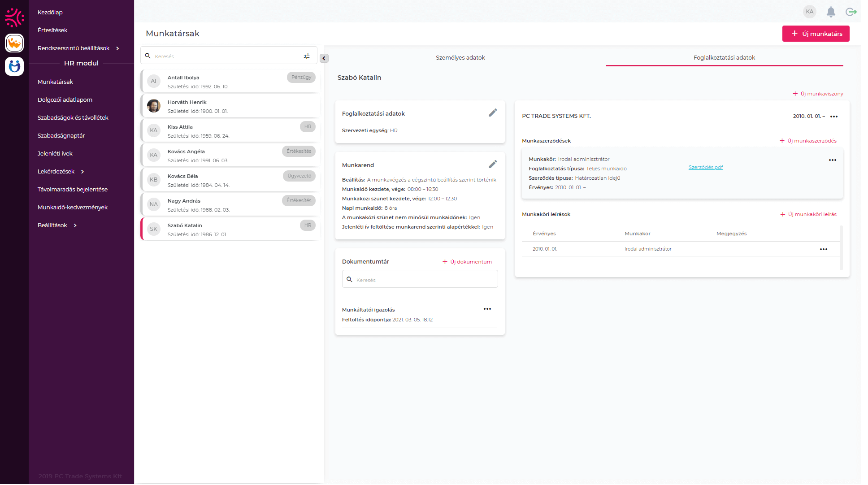
Task: Open three-dot menu for PC Trade Systems employment
Action: click(834, 117)
